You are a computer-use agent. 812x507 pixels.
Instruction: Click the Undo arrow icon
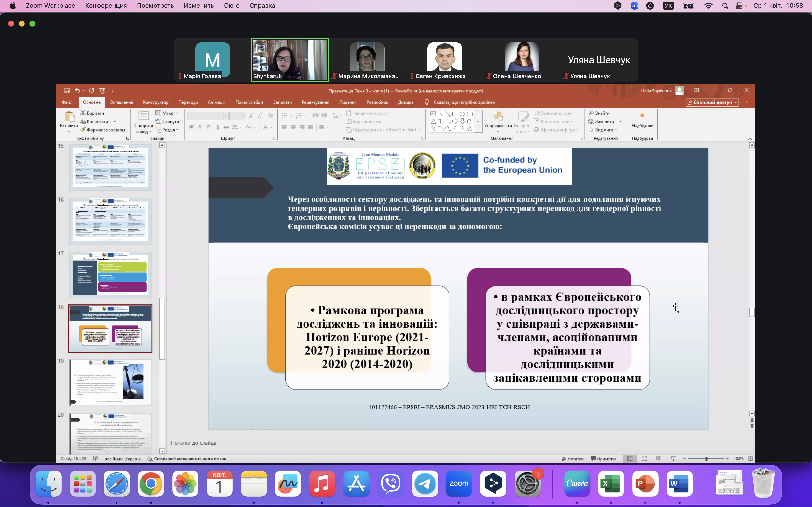(x=78, y=91)
